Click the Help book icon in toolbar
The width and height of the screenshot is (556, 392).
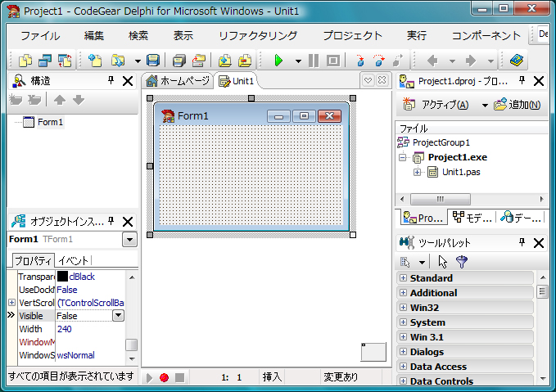517,61
